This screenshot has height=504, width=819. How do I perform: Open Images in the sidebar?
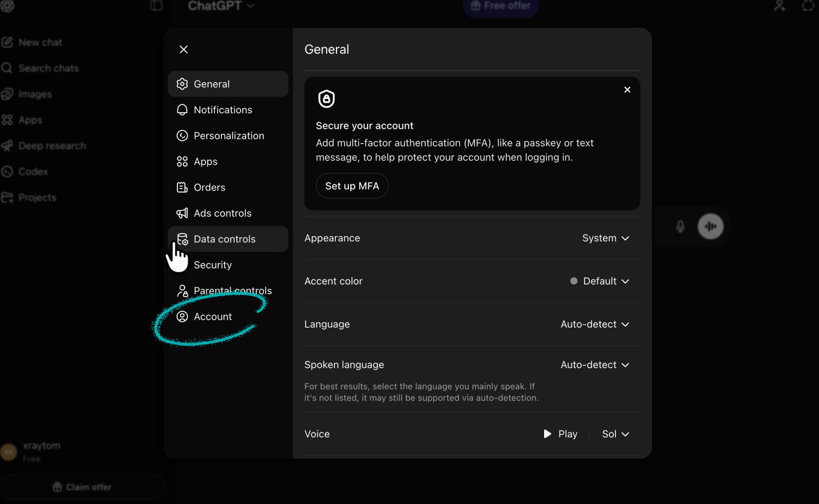coord(27,94)
